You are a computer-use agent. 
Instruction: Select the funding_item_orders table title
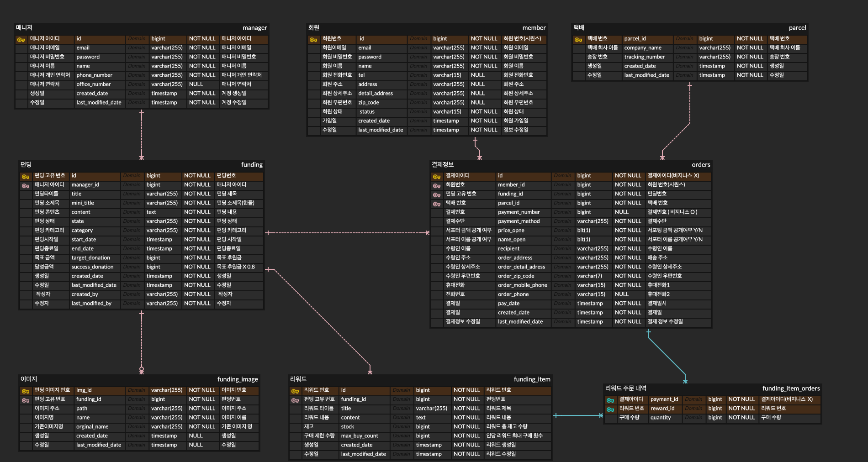pos(791,388)
